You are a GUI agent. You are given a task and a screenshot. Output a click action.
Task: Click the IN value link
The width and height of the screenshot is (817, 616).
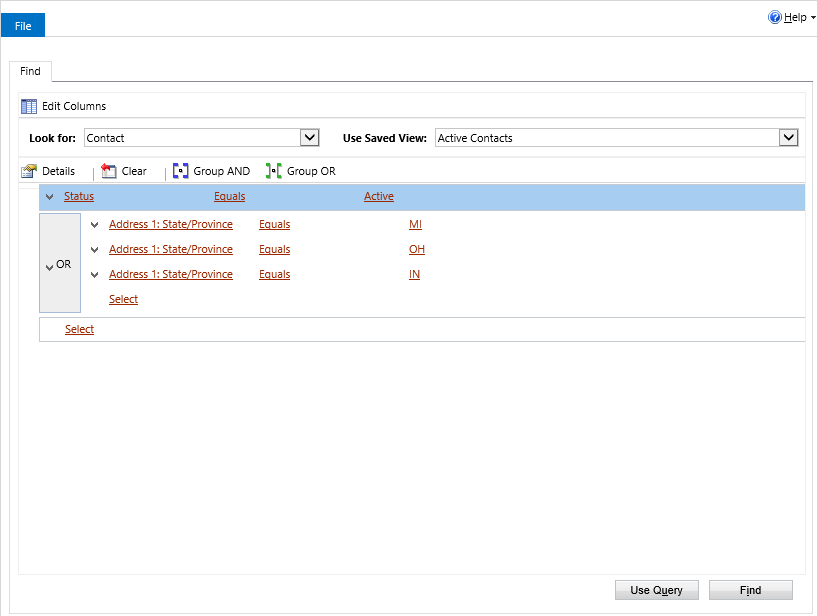coord(414,275)
